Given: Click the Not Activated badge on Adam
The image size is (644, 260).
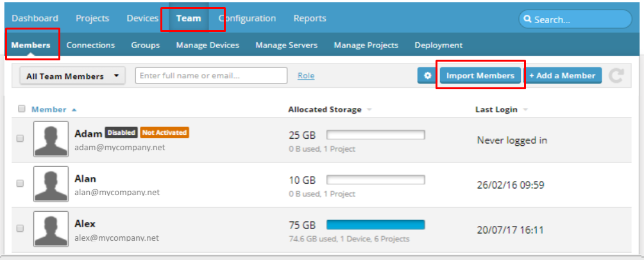Looking at the screenshot, I should pos(164,133).
